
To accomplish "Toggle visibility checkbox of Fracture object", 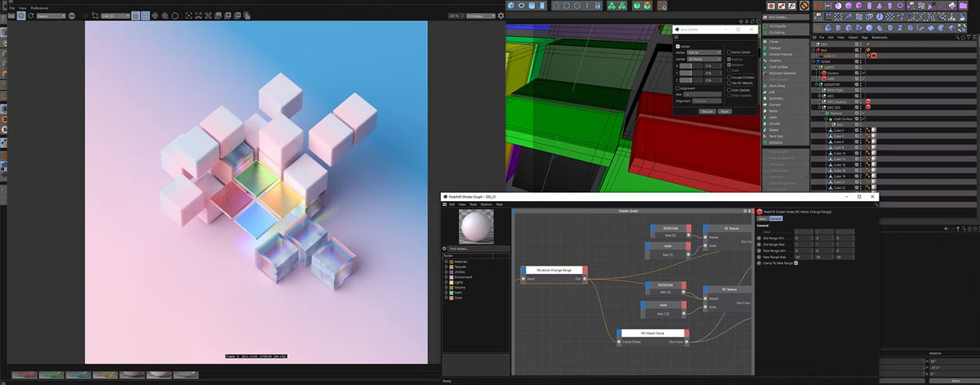I will click(857, 113).
